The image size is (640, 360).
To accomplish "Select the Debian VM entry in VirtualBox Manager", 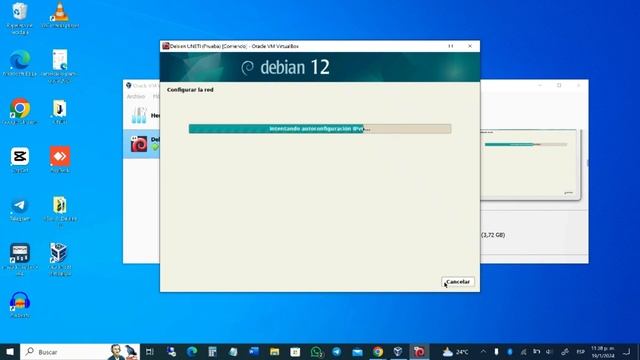I will click(142, 144).
